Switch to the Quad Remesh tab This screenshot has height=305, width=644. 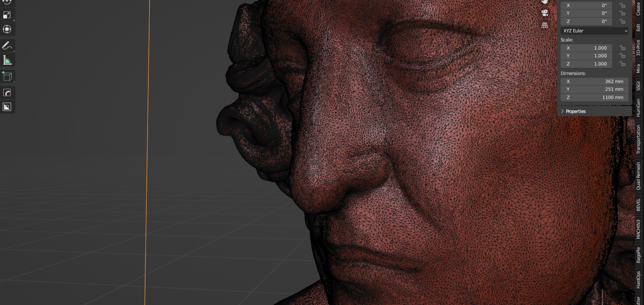(x=638, y=176)
